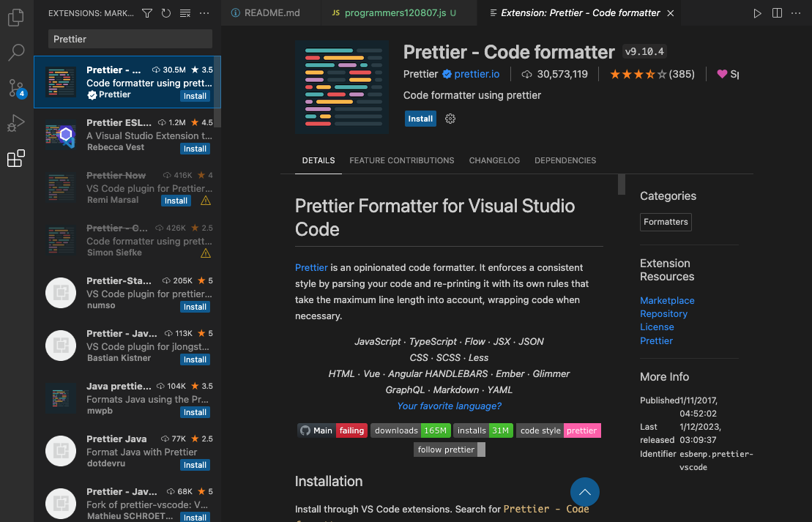Viewport: 812px width, 522px height.
Task: Click the version label v9.10.4
Action: tap(644, 52)
